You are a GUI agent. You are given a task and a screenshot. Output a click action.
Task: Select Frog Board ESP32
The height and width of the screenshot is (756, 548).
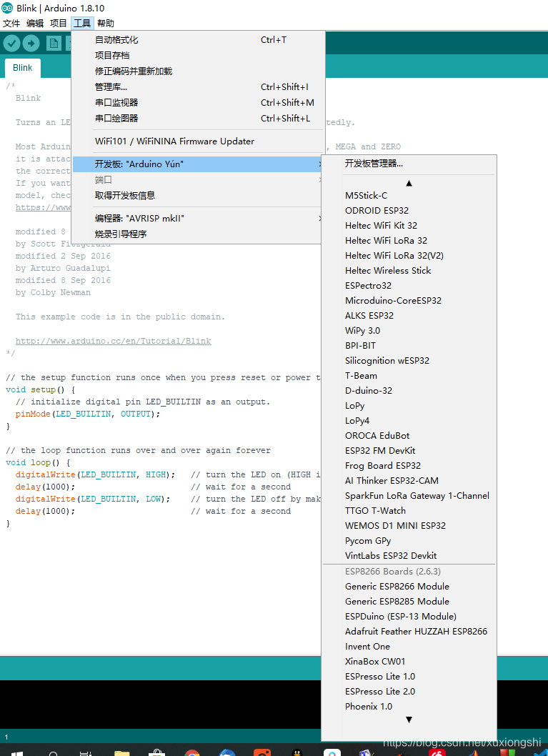point(409,466)
